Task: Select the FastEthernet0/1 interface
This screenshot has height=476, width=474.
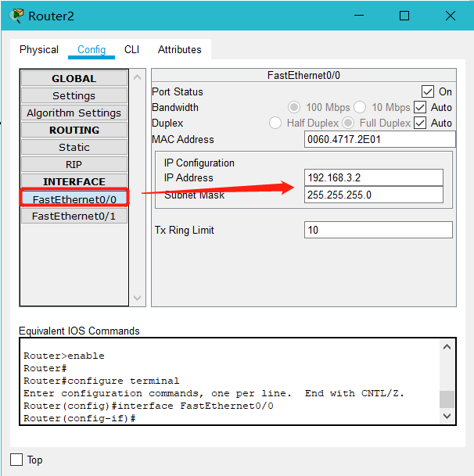Action: click(74, 216)
